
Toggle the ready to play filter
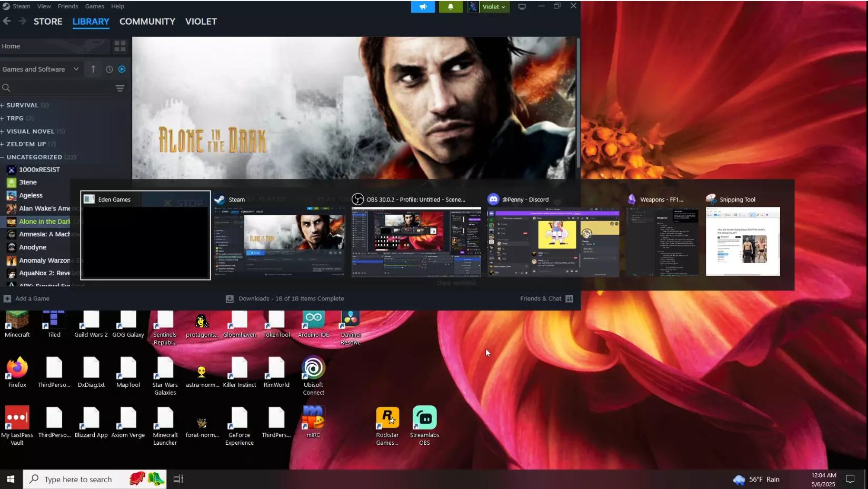point(122,69)
